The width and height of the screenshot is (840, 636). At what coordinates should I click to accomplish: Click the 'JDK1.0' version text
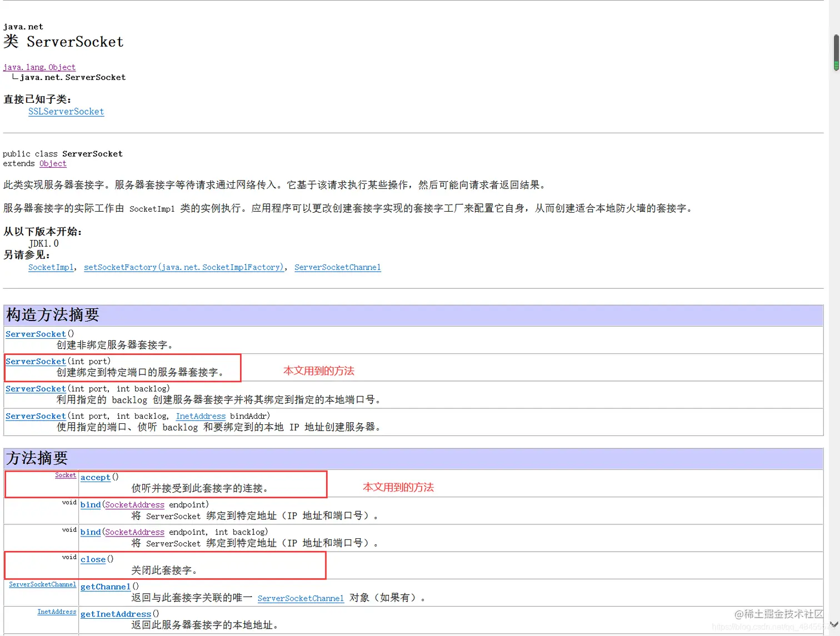click(44, 243)
